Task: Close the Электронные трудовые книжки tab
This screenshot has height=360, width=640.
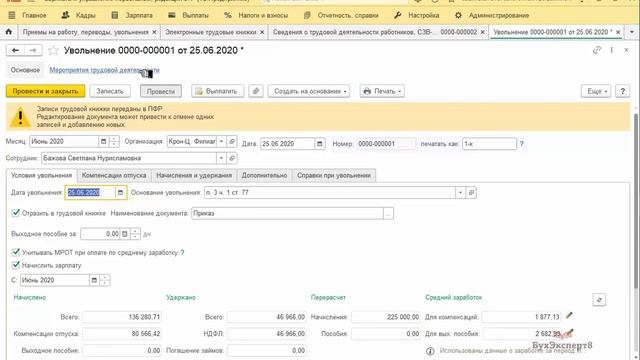Action: point(262,32)
